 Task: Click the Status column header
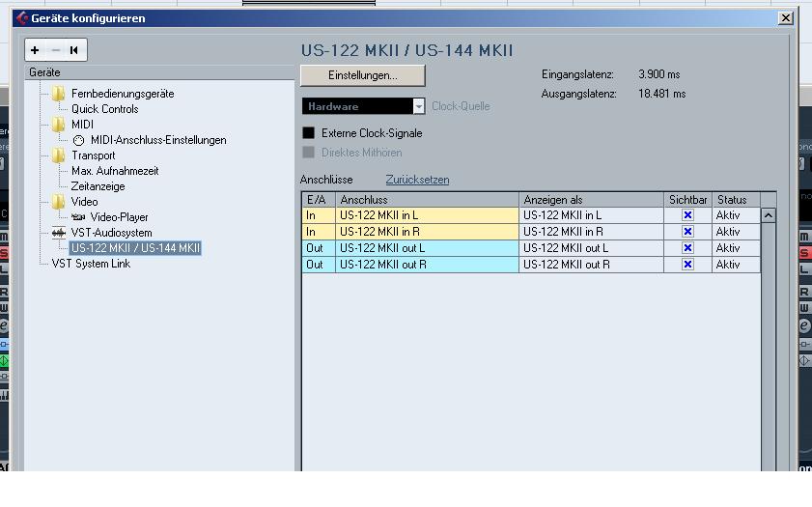(736, 200)
